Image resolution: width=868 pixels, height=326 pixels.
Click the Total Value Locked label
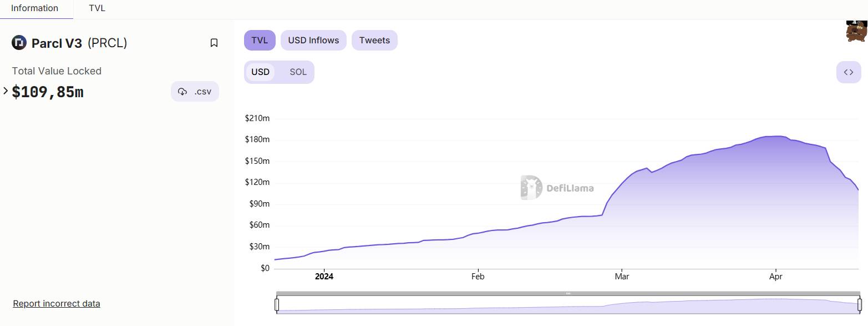point(57,71)
